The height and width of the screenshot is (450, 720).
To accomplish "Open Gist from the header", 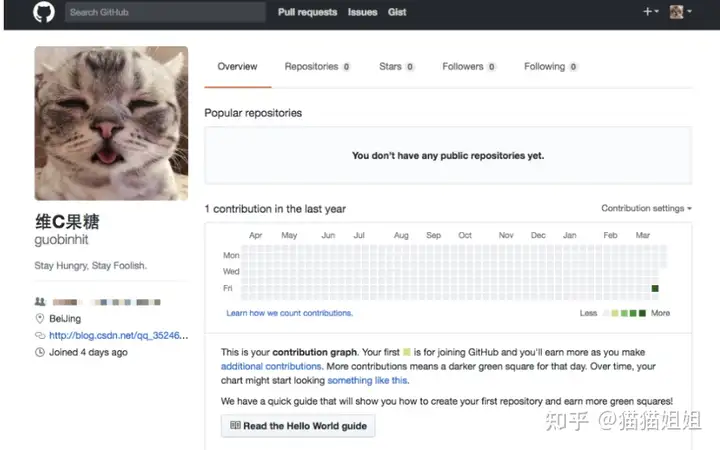I will (397, 12).
